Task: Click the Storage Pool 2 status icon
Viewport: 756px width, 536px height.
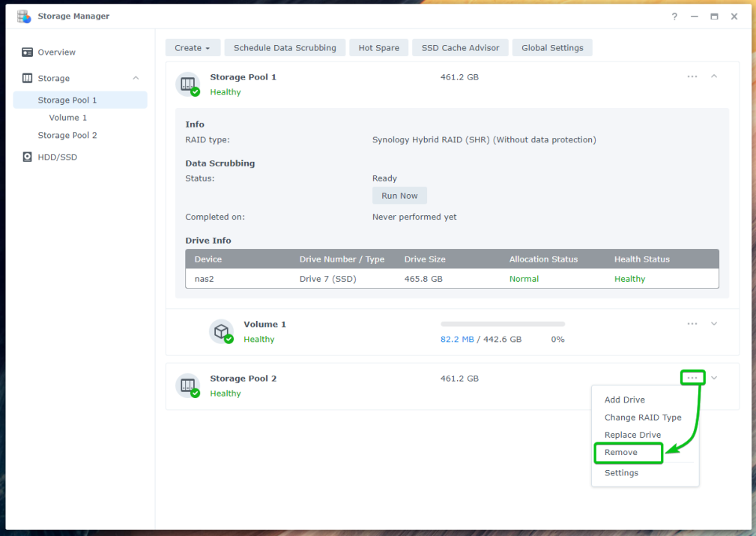Action: [187, 385]
